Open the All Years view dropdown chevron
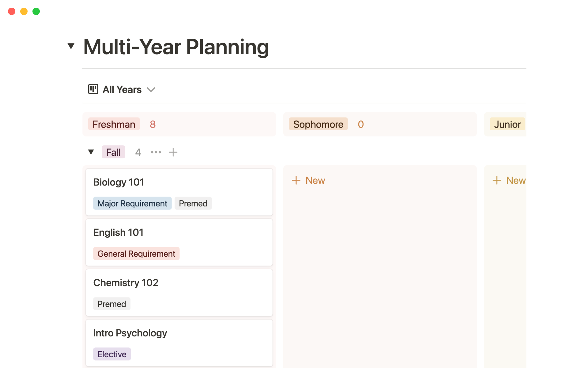588x368 pixels. click(151, 90)
